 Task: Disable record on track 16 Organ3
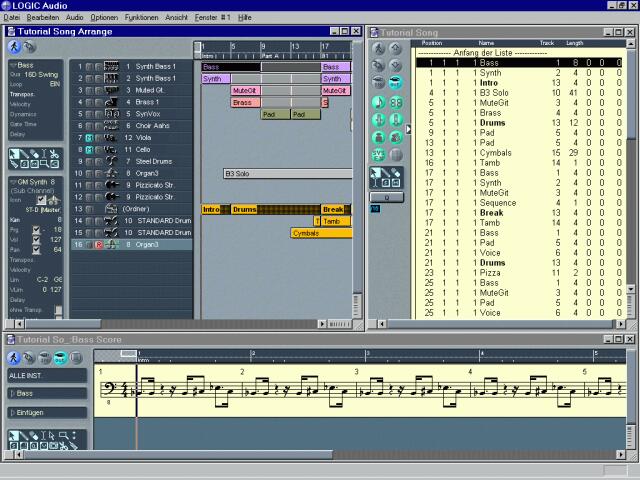point(98,244)
